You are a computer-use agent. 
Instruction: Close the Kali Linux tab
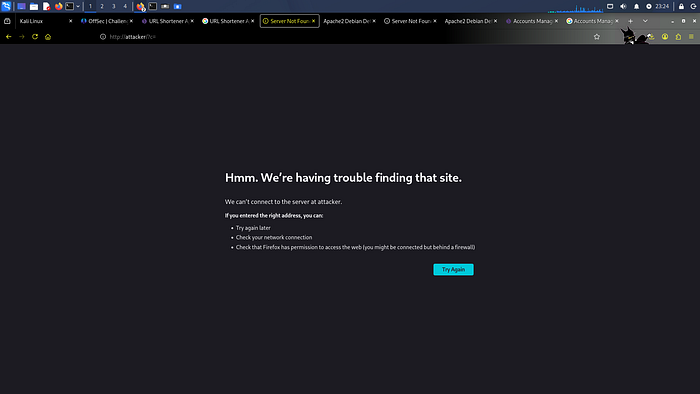pyautogui.click(x=71, y=21)
